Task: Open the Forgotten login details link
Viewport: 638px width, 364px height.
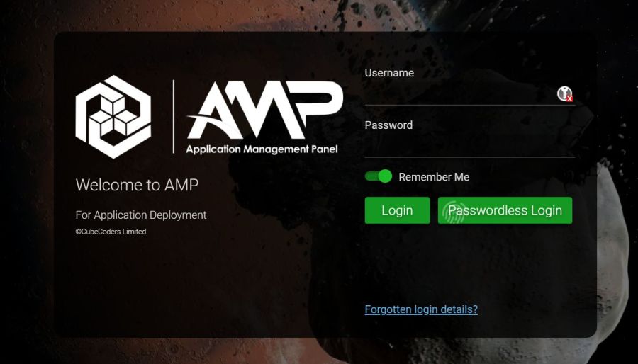Action: (421, 309)
